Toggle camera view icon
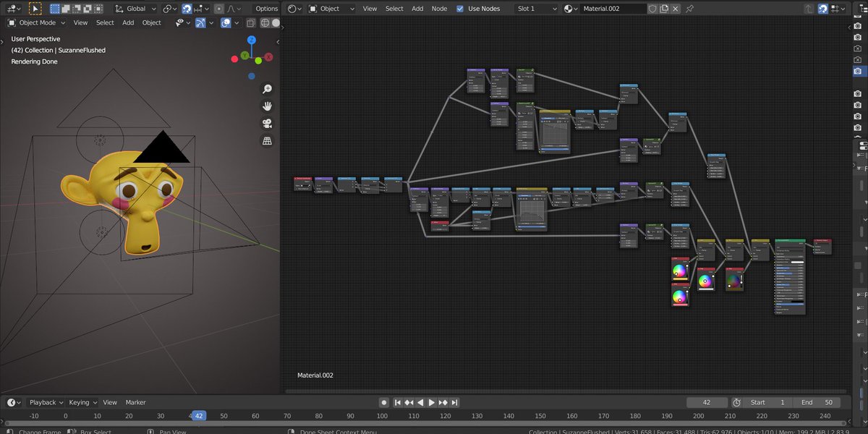Image resolution: width=868 pixels, height=434 pixels. [x=267, y=124]
